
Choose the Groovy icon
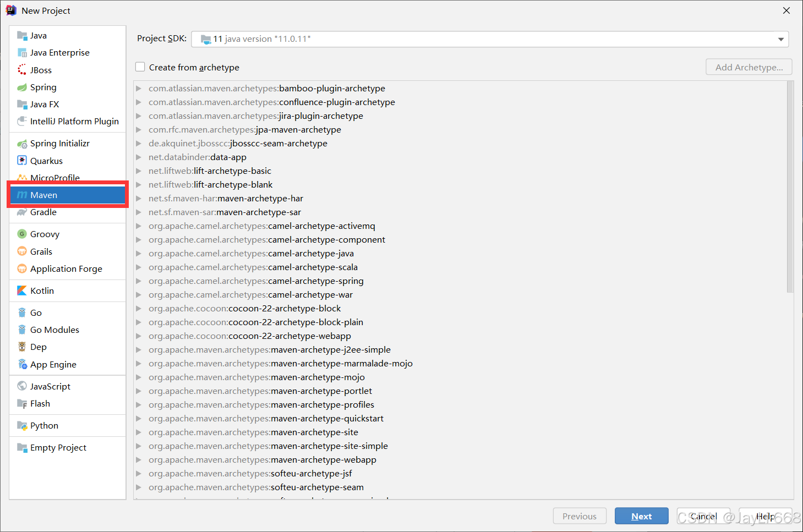(22, 234)
